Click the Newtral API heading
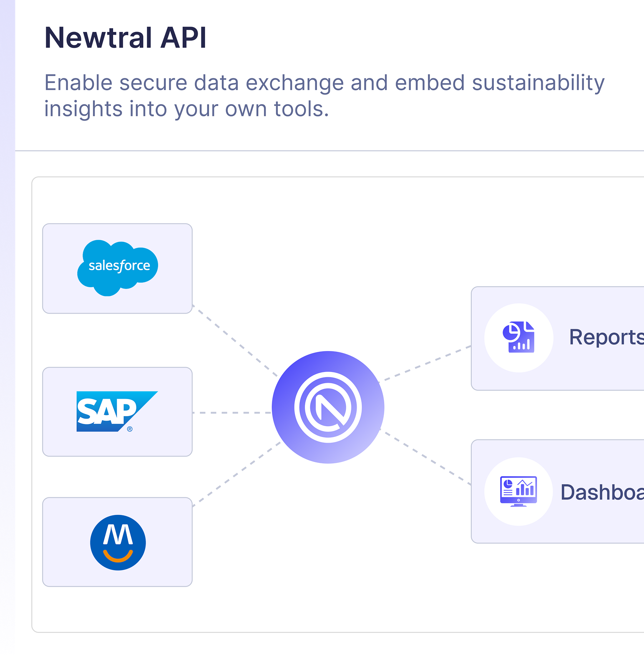Screen dimensions: 644x670 point(126,38)
